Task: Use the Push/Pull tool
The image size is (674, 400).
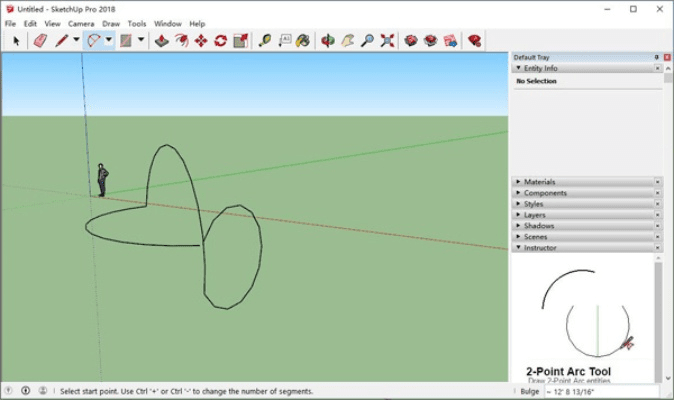Action: (162, 41)
